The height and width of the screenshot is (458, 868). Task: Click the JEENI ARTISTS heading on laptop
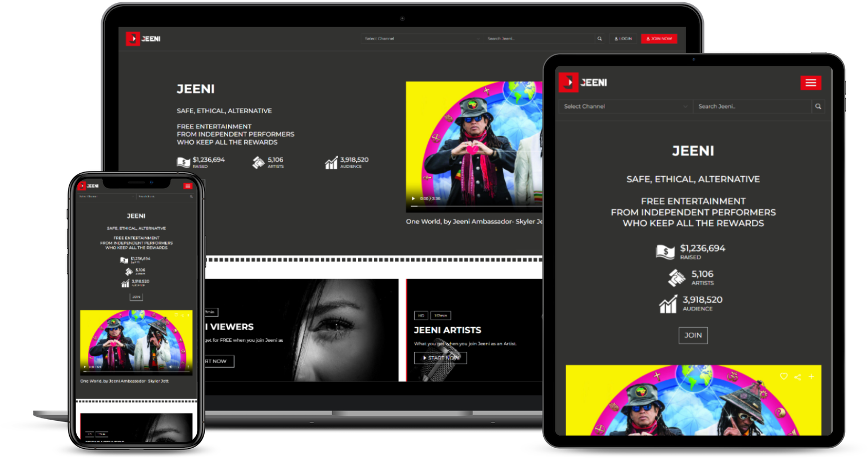point(448,330)
